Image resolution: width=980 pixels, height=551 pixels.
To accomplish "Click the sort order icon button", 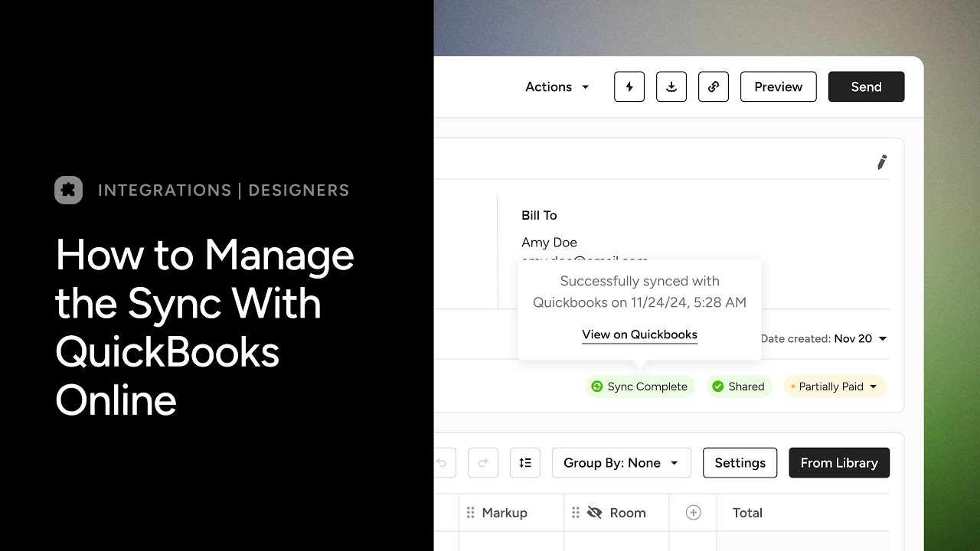I will [x=525, y=463].
